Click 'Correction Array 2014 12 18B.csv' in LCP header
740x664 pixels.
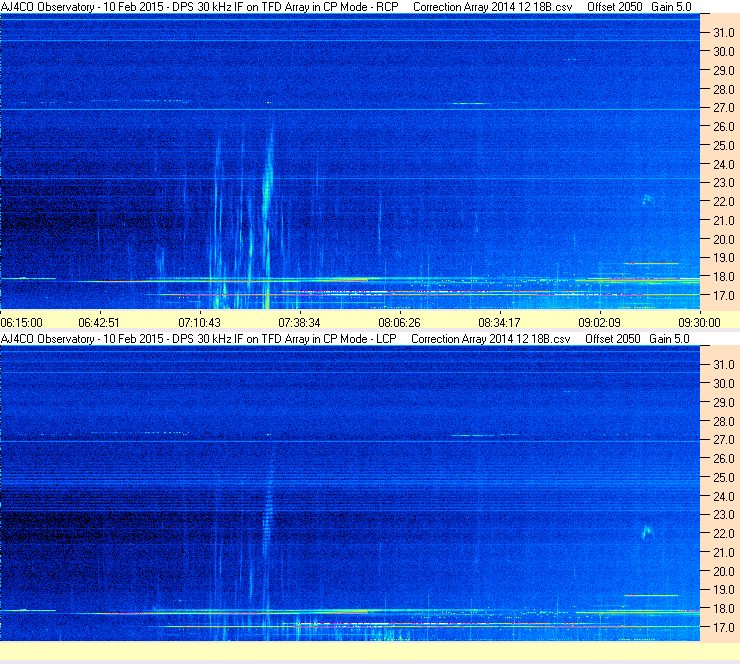[490, 339]
